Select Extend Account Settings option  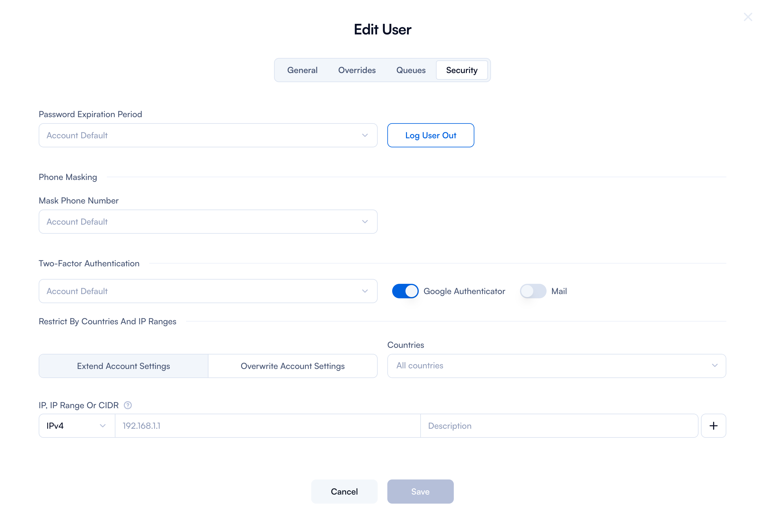coord(123,366)
